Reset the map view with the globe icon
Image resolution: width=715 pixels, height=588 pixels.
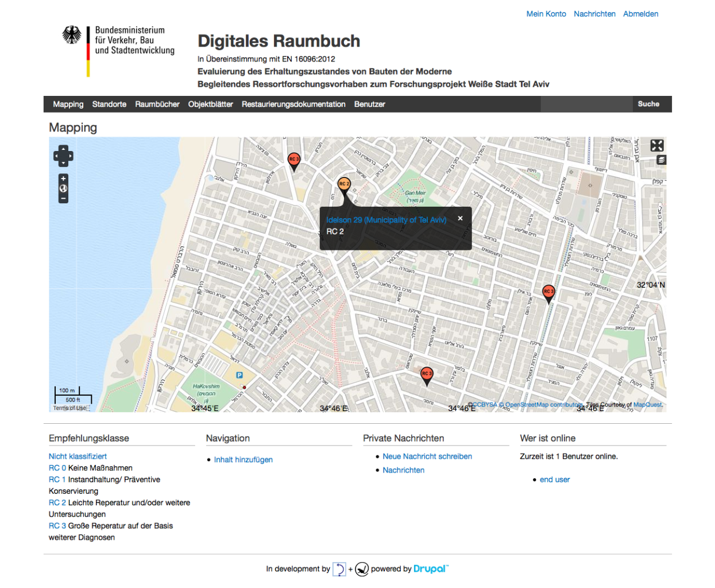click(63, 188)
